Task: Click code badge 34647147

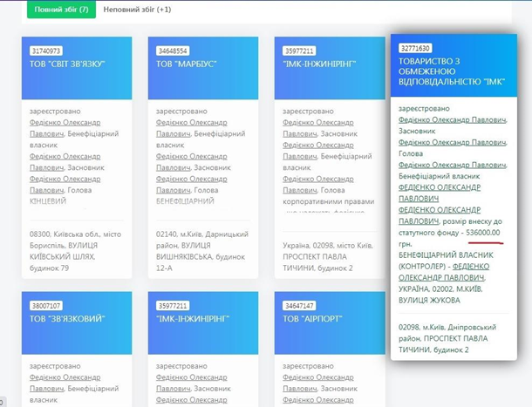Action: [297, 307]
